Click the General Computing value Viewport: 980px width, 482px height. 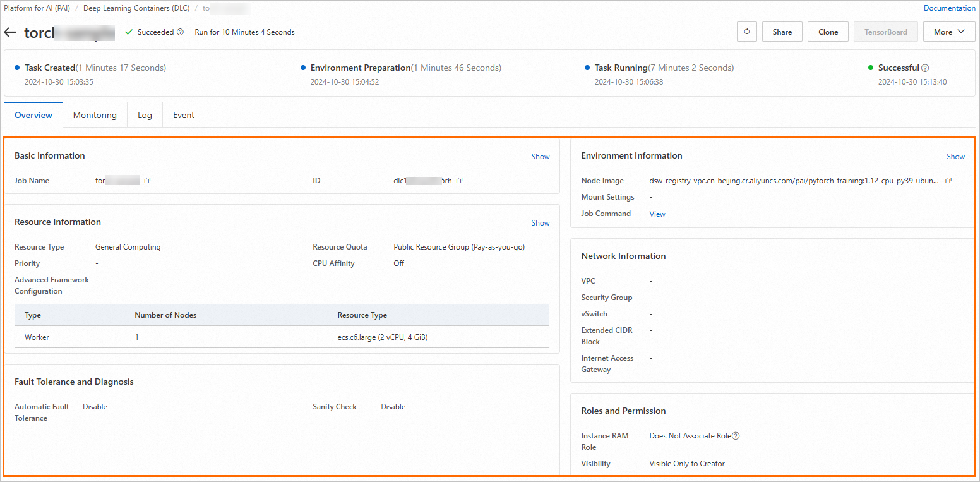tap(128, 247)
